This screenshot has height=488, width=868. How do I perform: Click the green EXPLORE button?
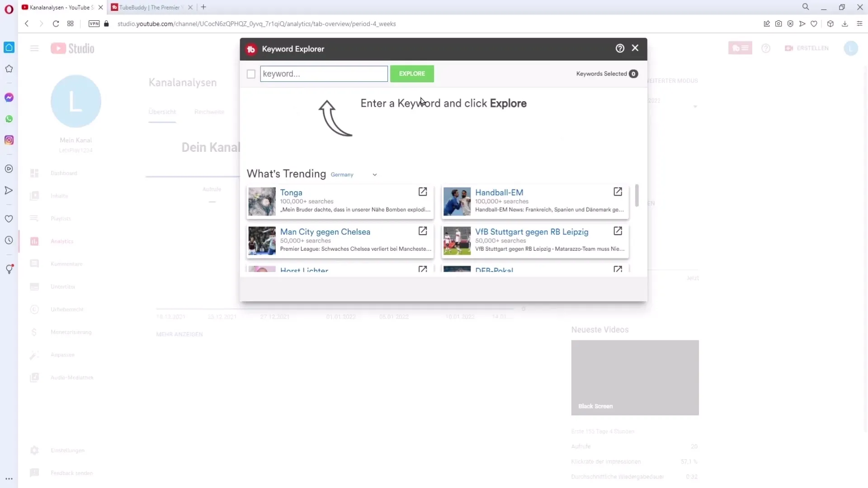(x=412, y=74)
